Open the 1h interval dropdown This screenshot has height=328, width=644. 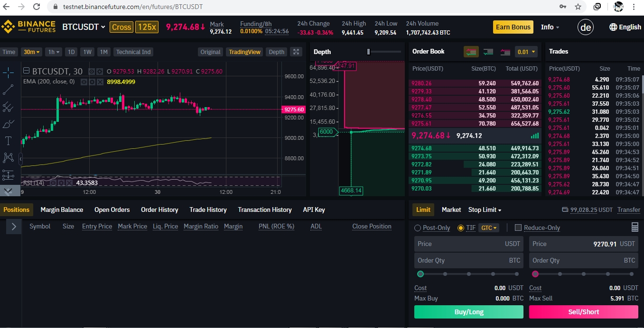coord(54,52)
